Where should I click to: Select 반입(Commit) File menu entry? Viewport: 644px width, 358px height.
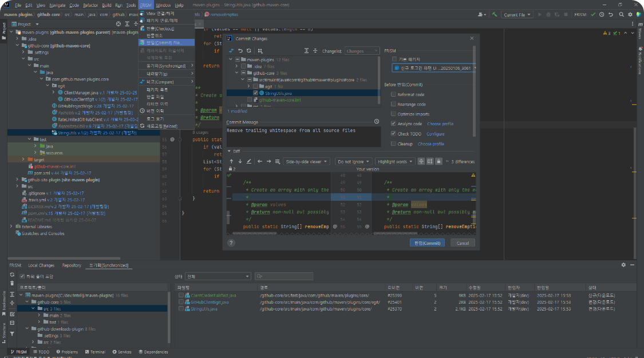pos(167,43)
